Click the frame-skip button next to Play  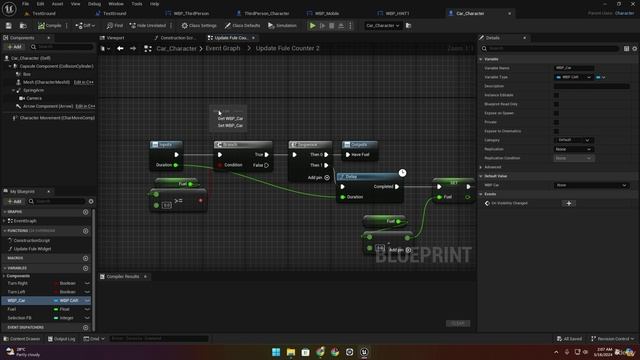pyautogui.click(x=322, y=26)
